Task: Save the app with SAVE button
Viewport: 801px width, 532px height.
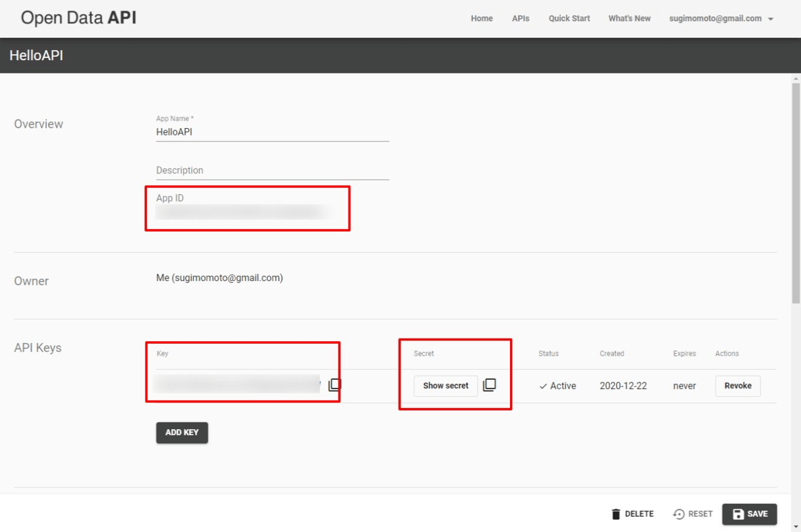Action: point(750,514)
